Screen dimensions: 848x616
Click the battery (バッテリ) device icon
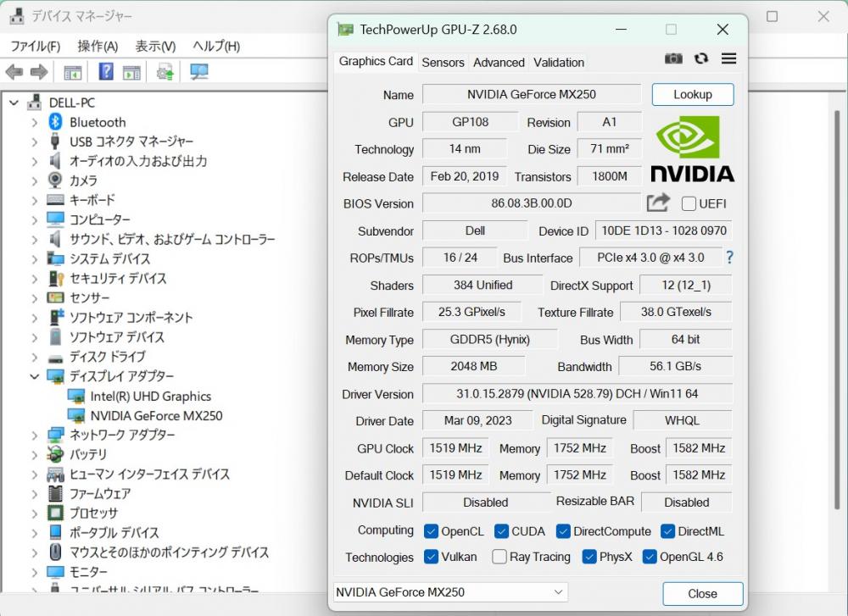coord(55,454)
